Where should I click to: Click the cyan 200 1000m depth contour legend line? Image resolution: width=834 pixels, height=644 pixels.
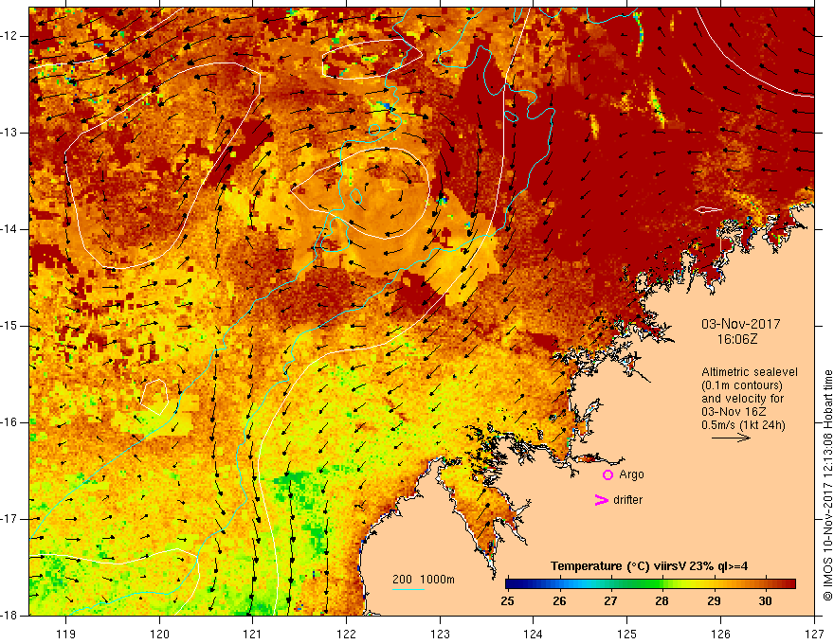[408, 590]
